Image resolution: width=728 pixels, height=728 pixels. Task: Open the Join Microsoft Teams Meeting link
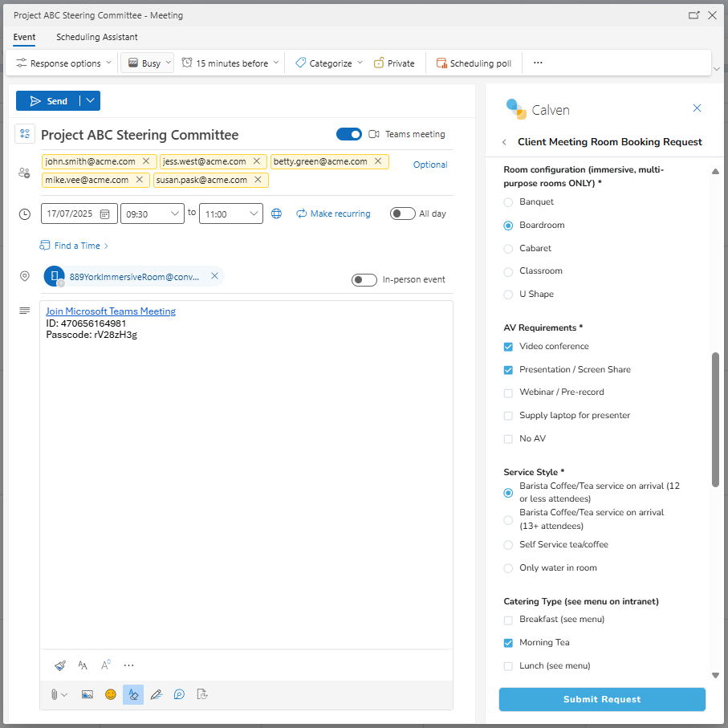click(111, 311)
